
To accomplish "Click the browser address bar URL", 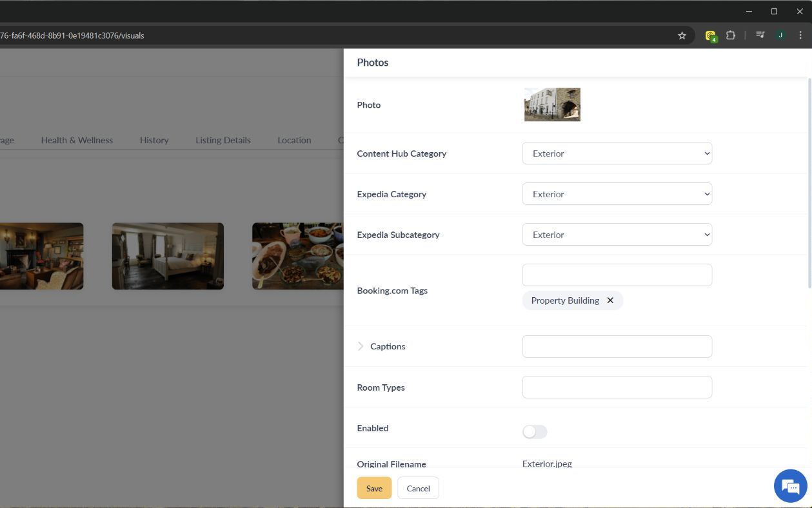I will click(72, 35).
